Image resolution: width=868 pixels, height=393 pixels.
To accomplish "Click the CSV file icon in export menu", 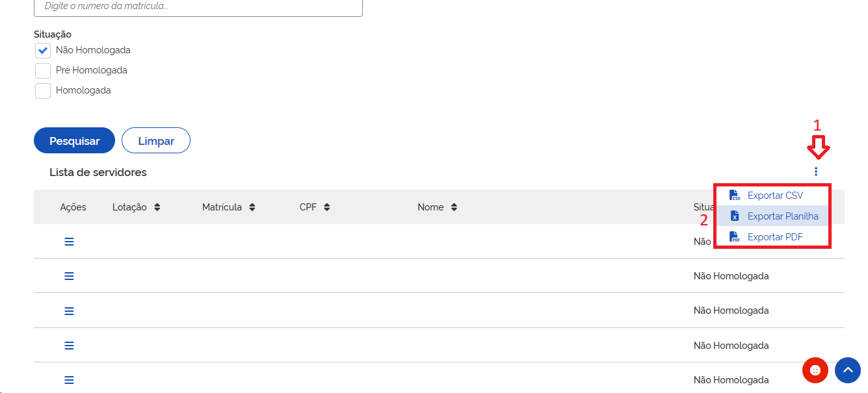I will [x=735, y=196].
